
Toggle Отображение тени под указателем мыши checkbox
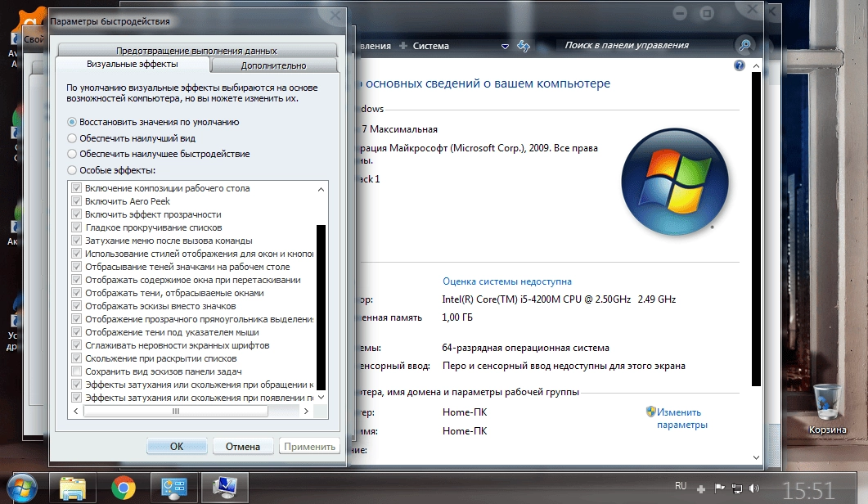coord(76,331)
